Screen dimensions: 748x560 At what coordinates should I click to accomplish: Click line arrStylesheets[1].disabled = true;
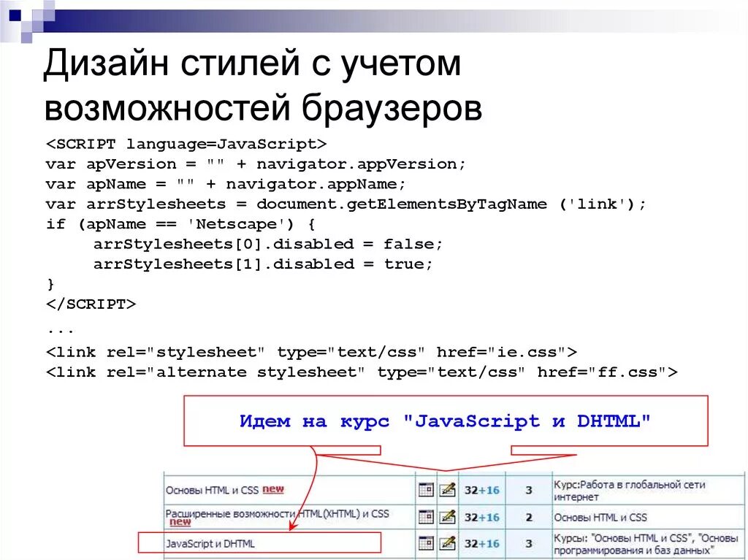pos(263,264)
